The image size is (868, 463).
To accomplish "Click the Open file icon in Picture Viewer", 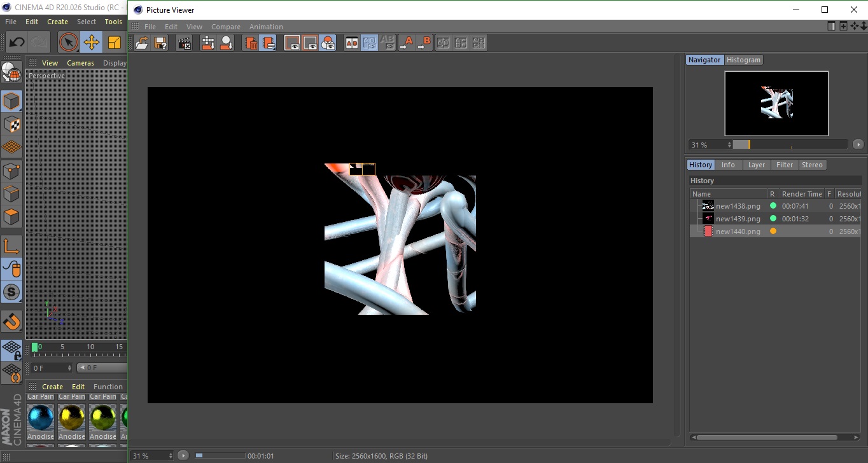I will (x=143, y=43).
